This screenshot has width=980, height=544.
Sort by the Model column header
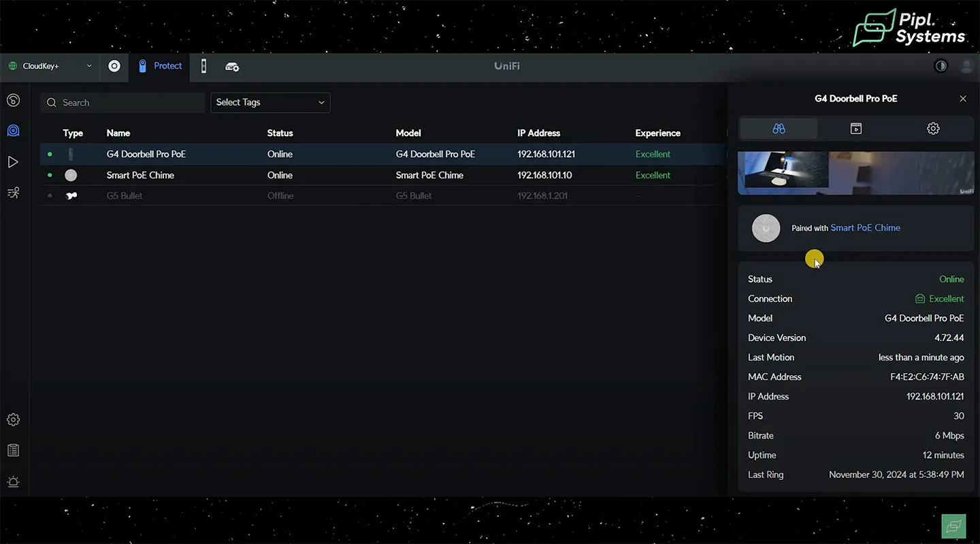(408, 133)
